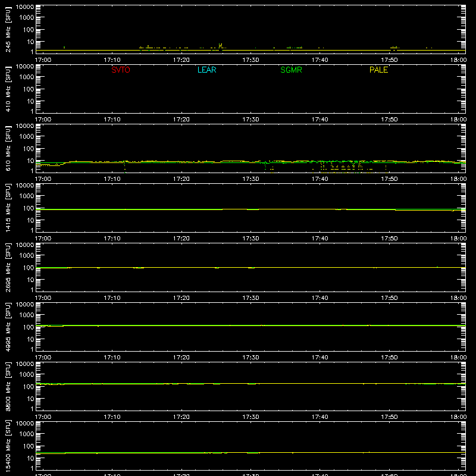Viewport: 476px width, 476px height.
Task: Click 17:40 time label under 4995 MHz plot
Action: (x=320, y=358)
